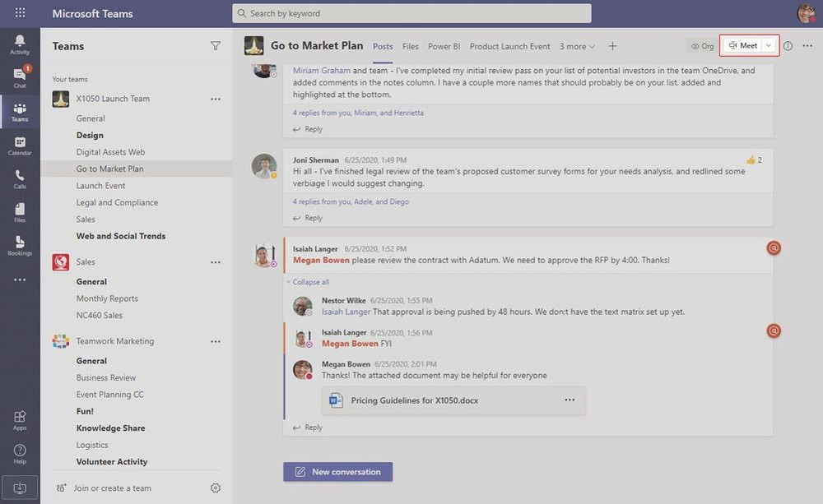Open X1050 Launch Team more options

pyautogui.click(x=215, y=99)
